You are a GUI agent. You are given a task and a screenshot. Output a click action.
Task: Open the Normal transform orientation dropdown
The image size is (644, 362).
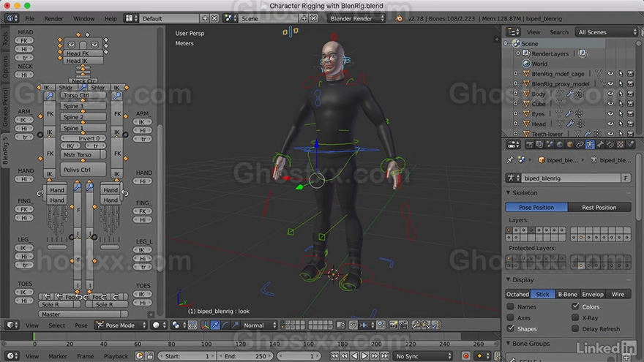[259, 325]
